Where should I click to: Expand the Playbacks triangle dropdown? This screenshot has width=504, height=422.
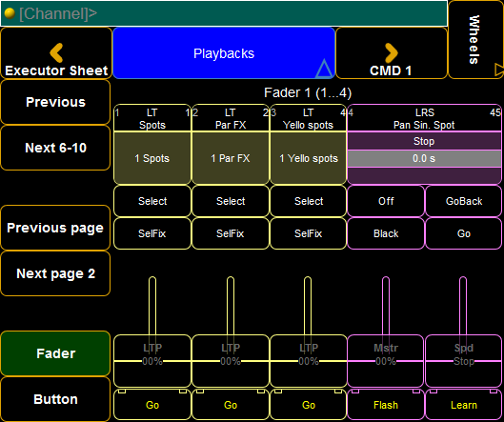pyautogui.click(x=323, y=69)
